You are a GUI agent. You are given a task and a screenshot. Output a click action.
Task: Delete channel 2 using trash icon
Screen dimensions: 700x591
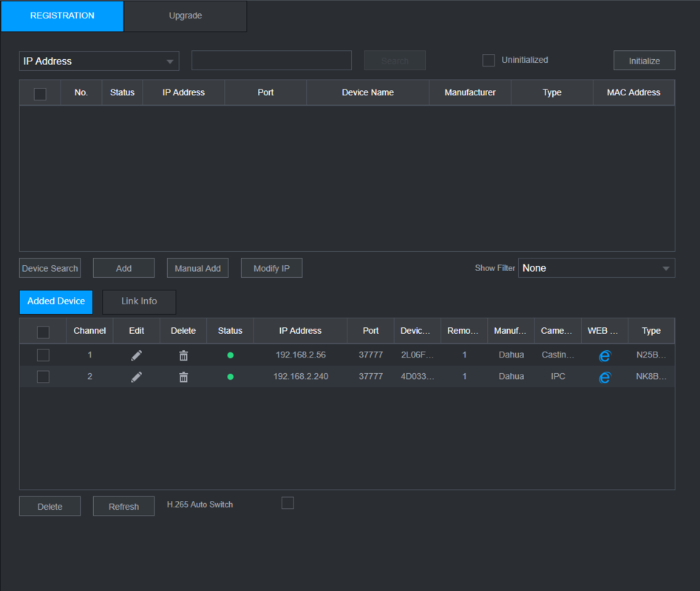coord(183,377)
